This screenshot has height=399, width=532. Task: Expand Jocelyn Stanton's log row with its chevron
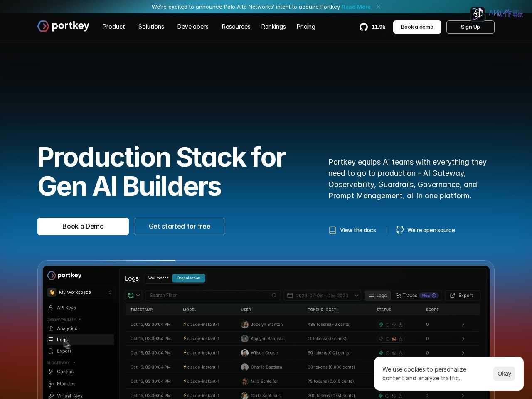click(463, 325)
